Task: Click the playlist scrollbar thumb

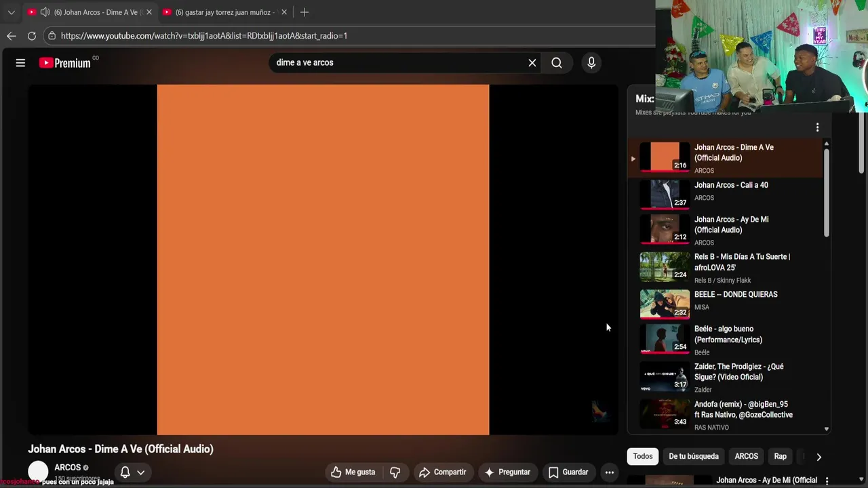Action: pos(827,192)
